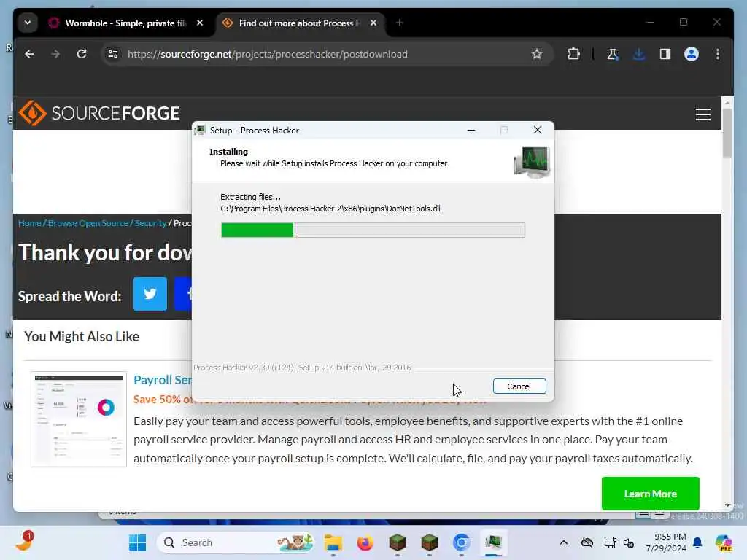Click the SourceForge logo
747x560 pixels.
click(x=99, y=113)
